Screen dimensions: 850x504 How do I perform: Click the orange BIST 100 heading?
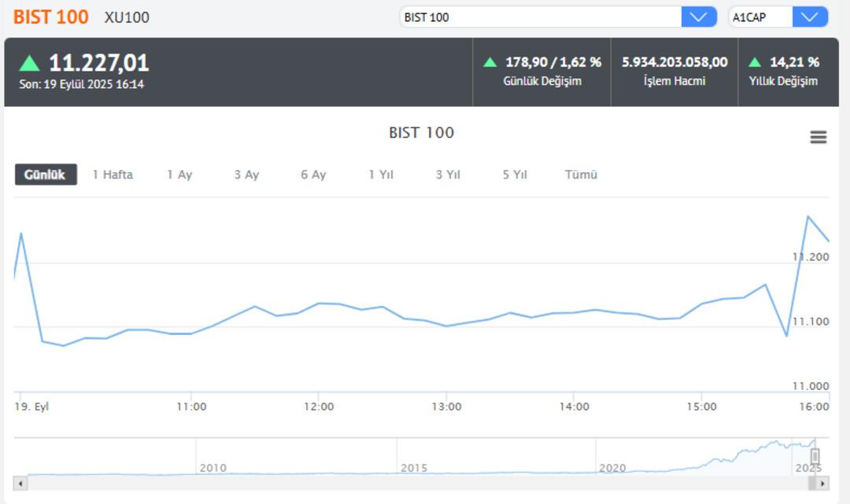pos(51,17)
